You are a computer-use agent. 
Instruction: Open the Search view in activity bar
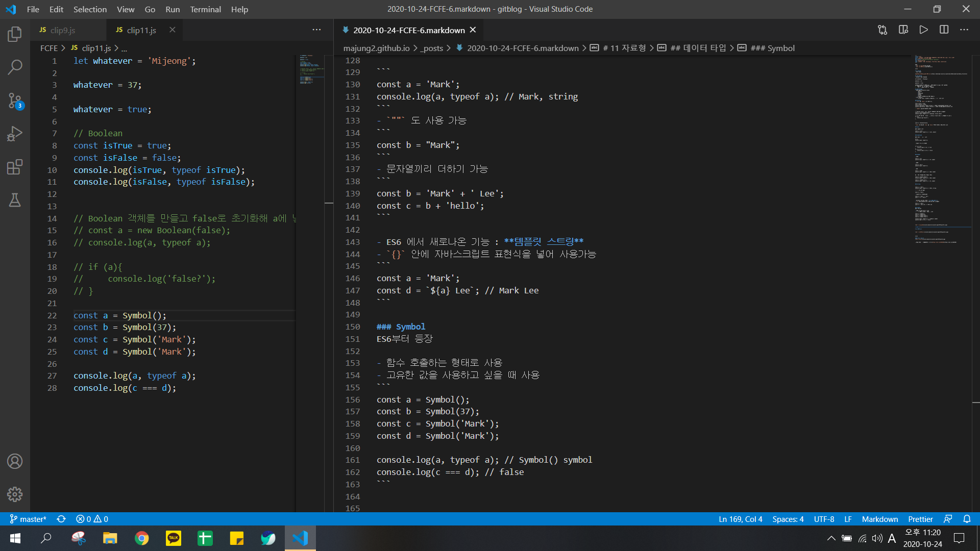coord(15,67)
